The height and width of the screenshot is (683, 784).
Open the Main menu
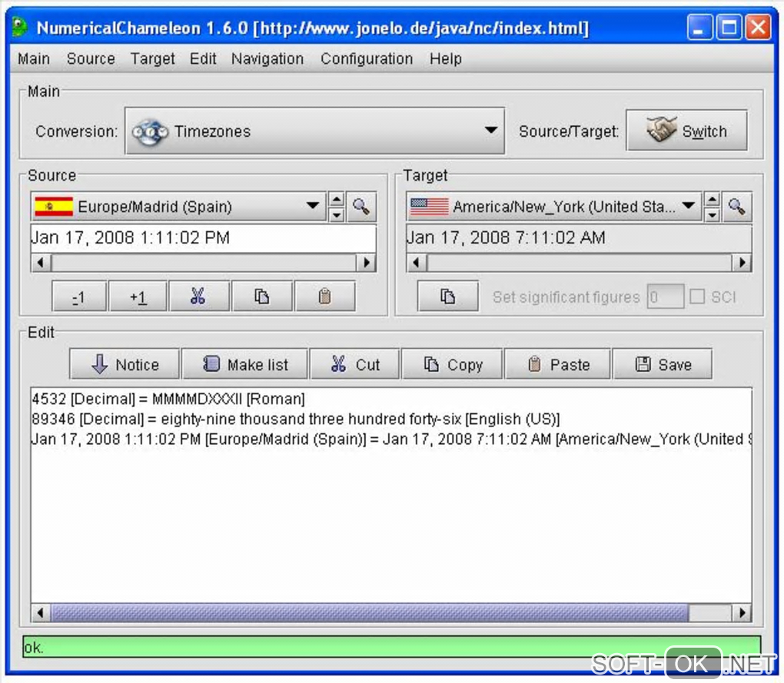coord(34,58)
